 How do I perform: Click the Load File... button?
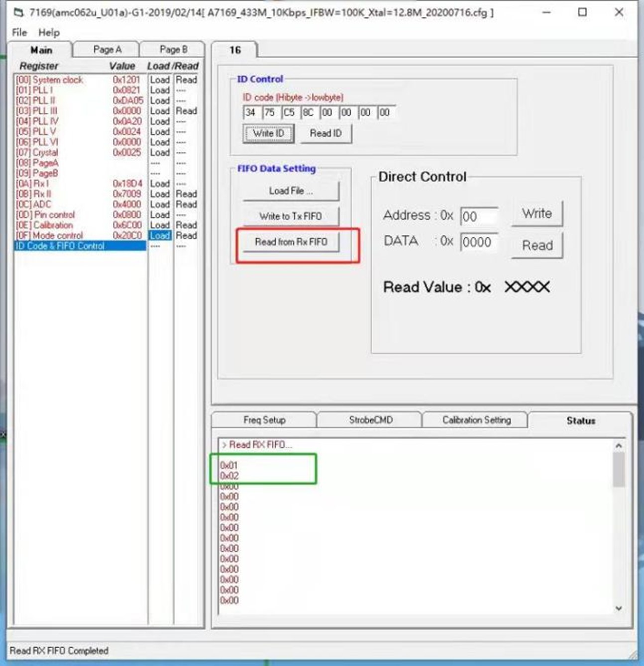[x=291, y=191]
